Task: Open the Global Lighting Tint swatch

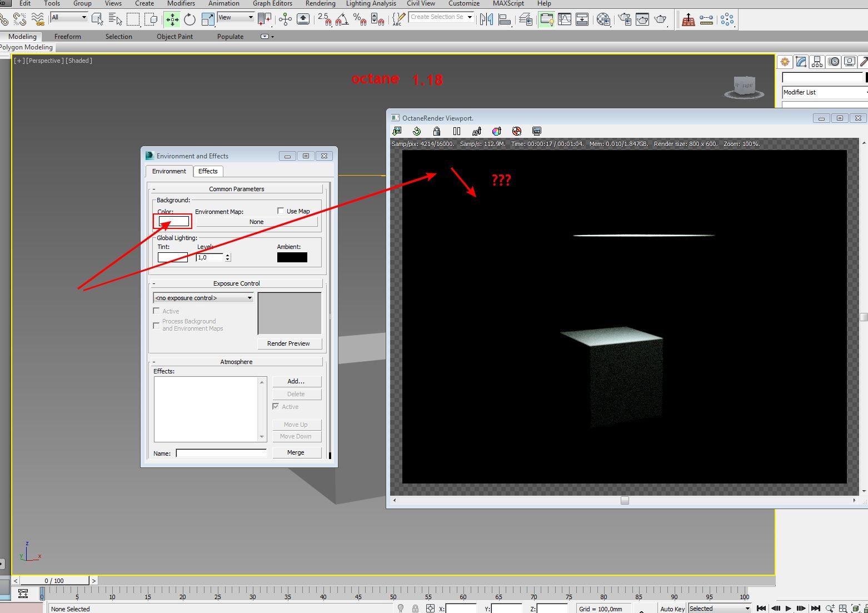Action: [173, 257]
